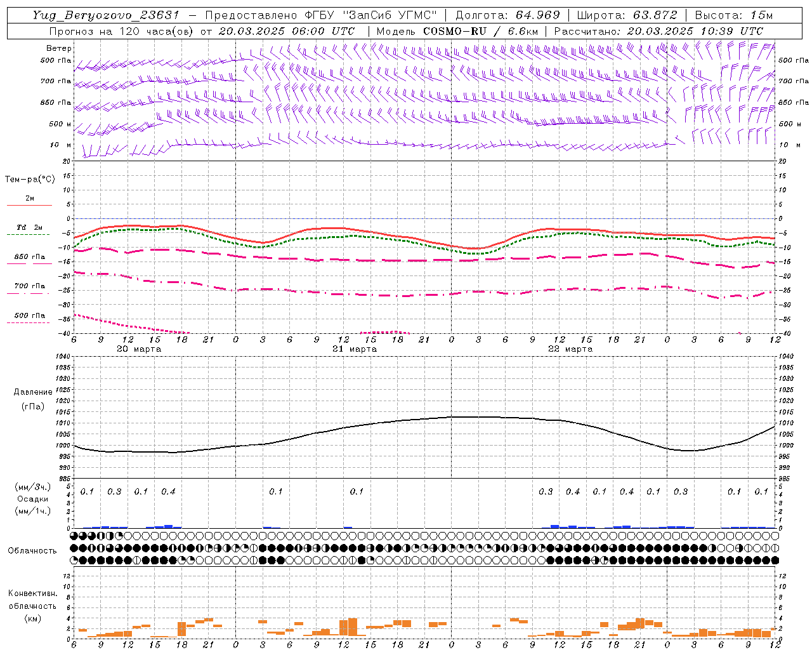Click the (км) convective cloud unit label
The height and width of the screenshot is (650, 812).
coord(32,618)
